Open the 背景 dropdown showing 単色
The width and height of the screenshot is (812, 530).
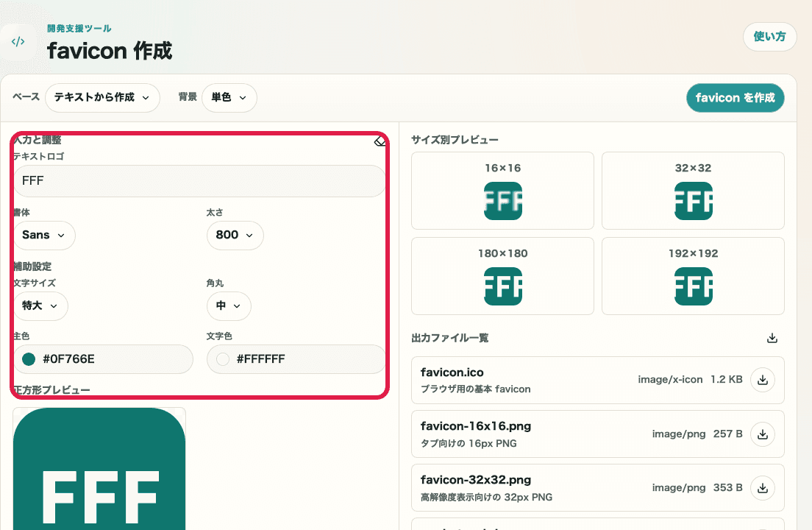click(229, 97)
